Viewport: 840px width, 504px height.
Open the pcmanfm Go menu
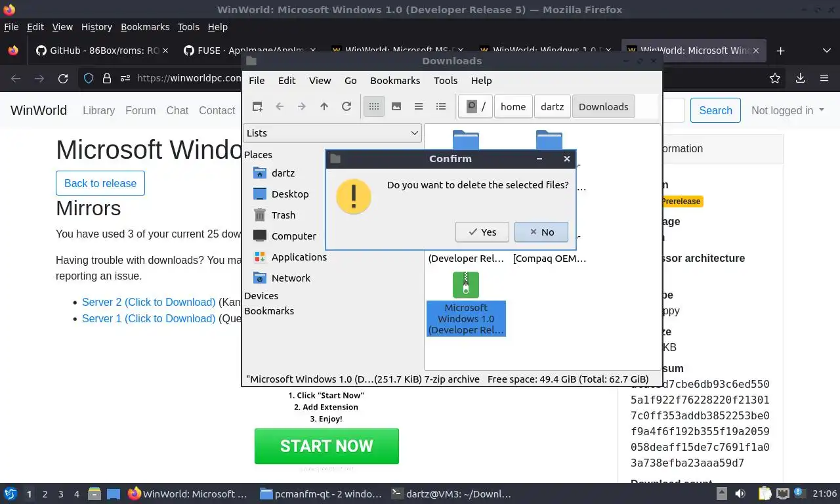point(350,80)
